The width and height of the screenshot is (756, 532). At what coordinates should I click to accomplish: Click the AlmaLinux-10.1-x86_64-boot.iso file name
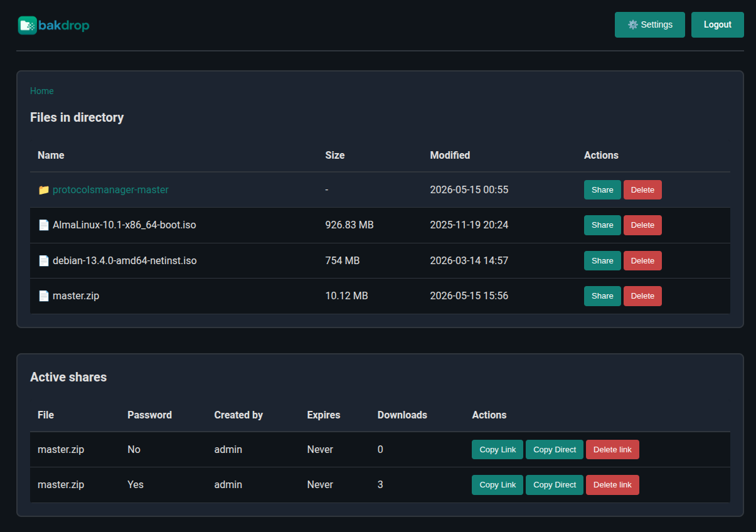pos(124,225)
